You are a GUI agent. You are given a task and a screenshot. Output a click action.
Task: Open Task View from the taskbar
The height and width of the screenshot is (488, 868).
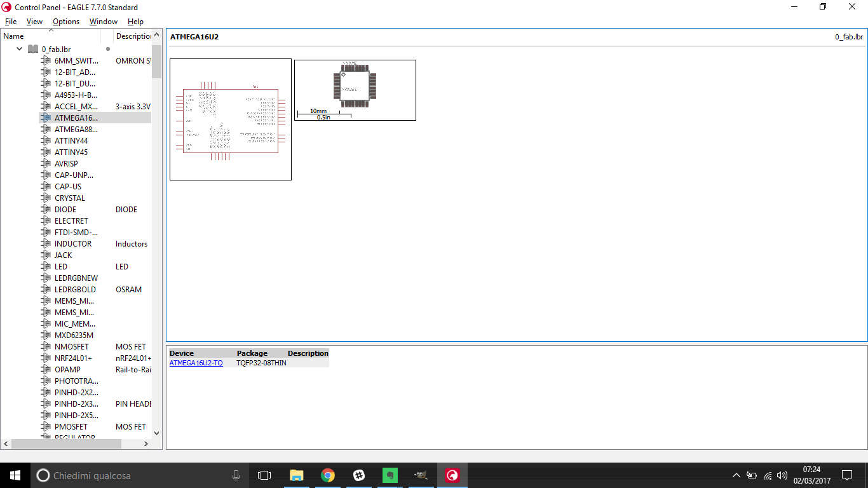tap(264, 475)
